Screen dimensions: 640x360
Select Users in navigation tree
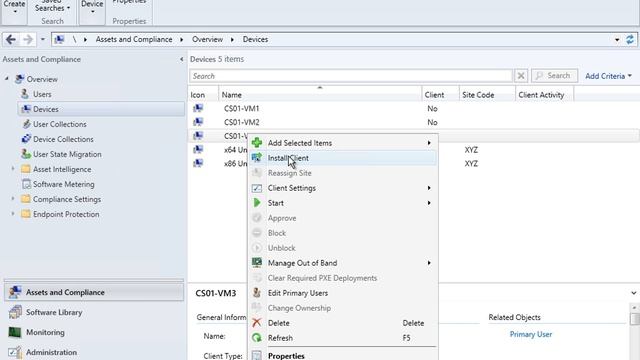(42, 94)
